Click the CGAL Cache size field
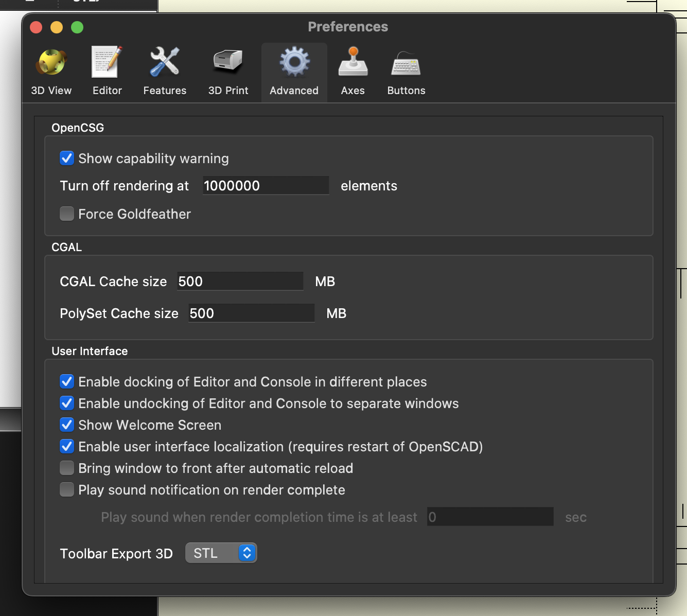687x616 pixels. point(240,281)
